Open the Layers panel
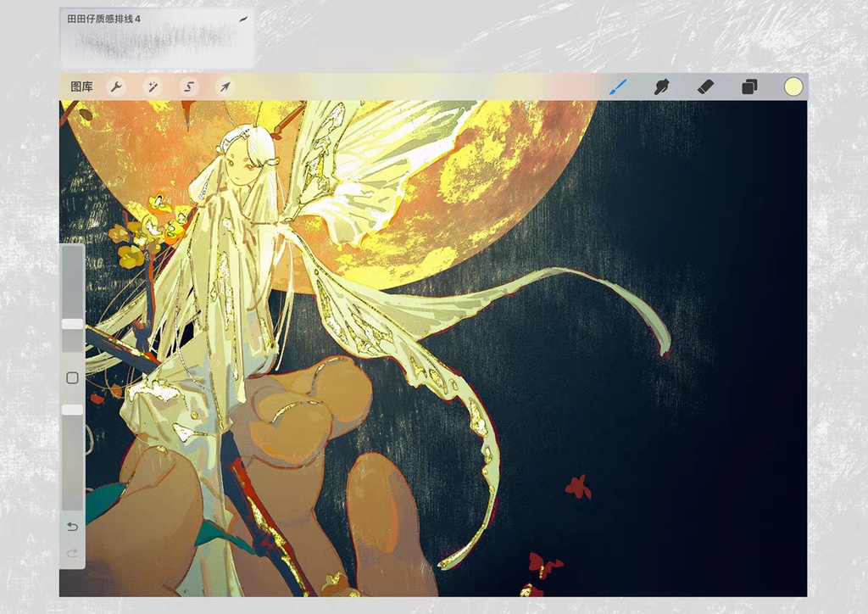 (x=750, y=86)
